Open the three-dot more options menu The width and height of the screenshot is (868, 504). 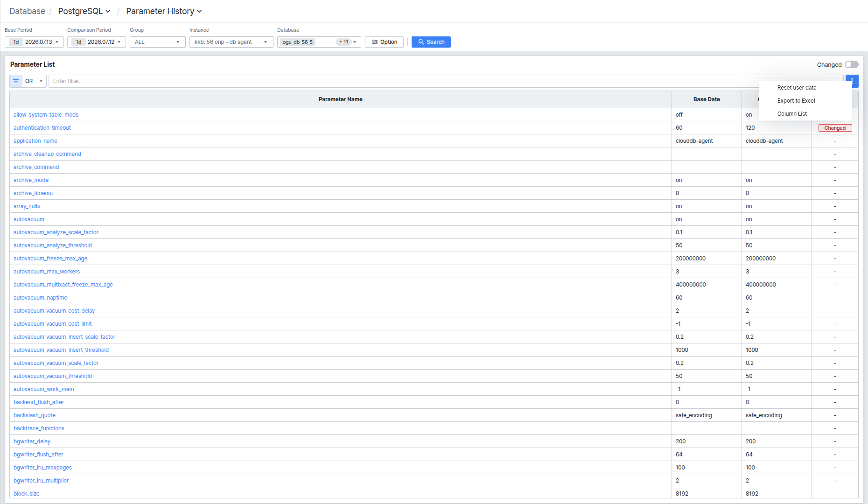pos(852,81)
